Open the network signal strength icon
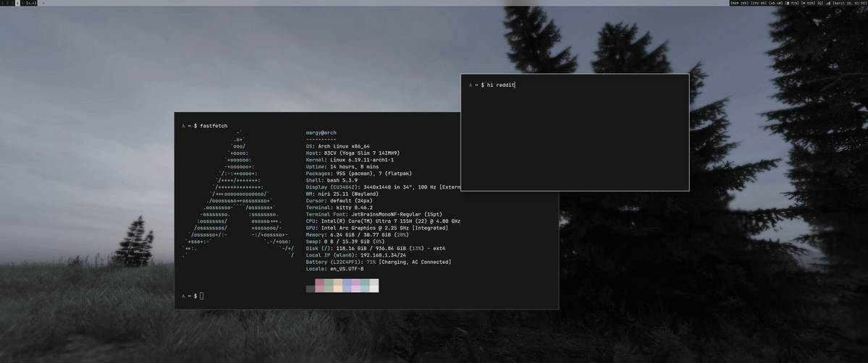 click(x=828, y=3)
